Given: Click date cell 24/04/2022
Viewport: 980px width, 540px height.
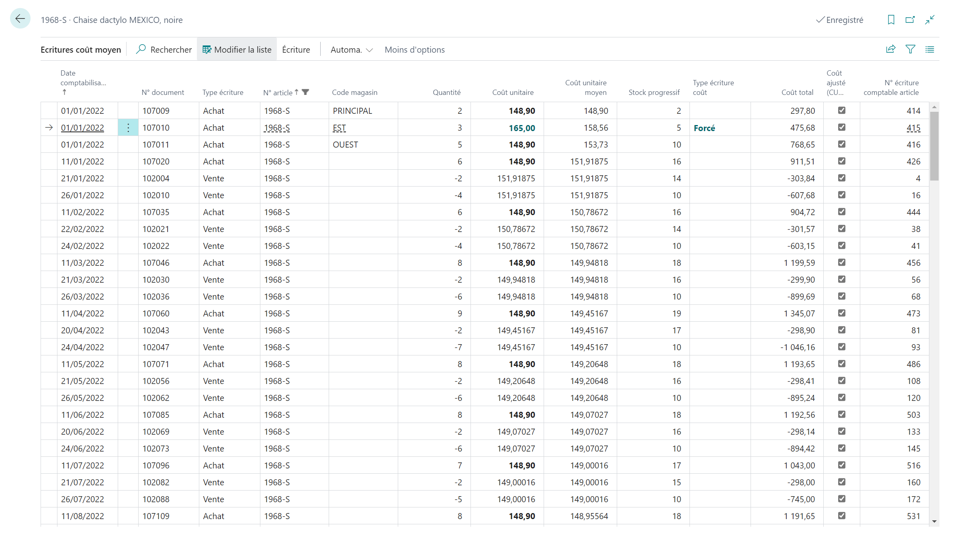Looking at the screenshot, I should 88,347.
